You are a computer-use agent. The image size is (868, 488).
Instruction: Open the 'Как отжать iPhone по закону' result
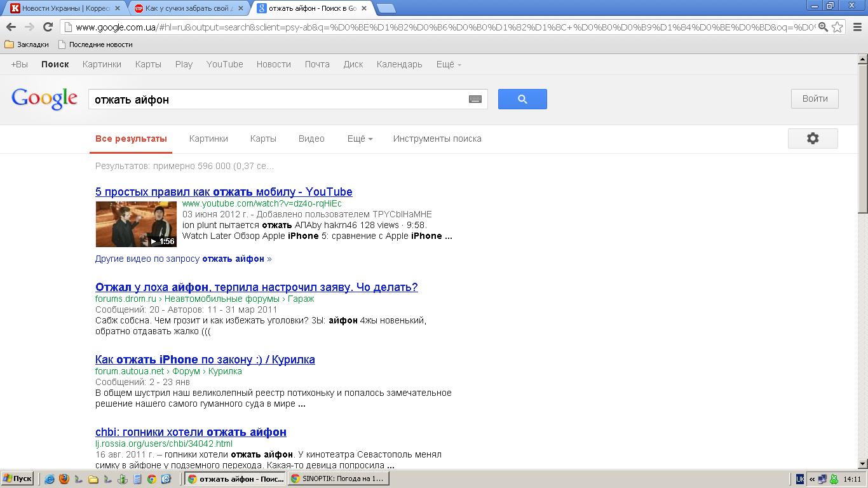click(x=205, y=360)
